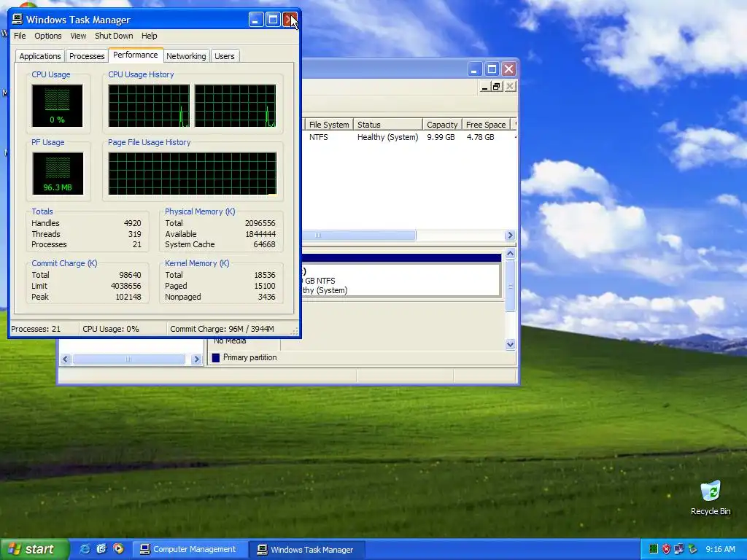The height and width of the screenshot is (560, 747).
Task: Select the Performance tab
Action: point(135,55)
